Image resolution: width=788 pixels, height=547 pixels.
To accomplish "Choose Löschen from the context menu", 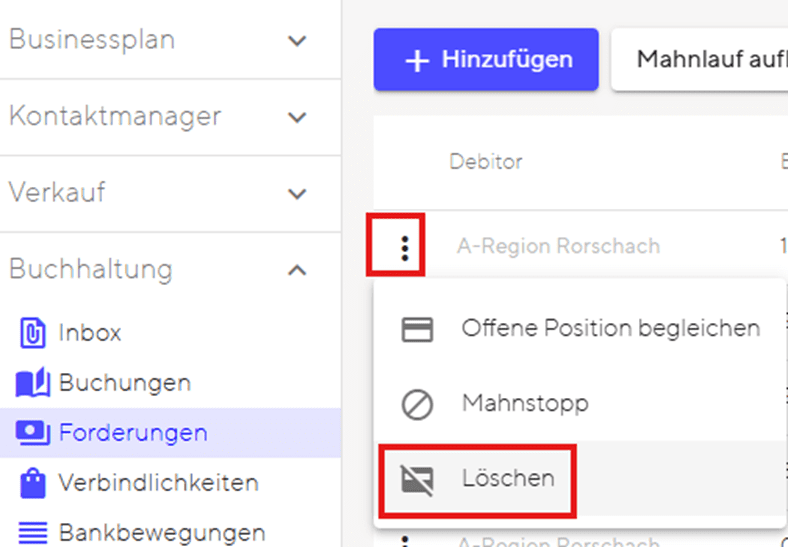I will 508,479.
